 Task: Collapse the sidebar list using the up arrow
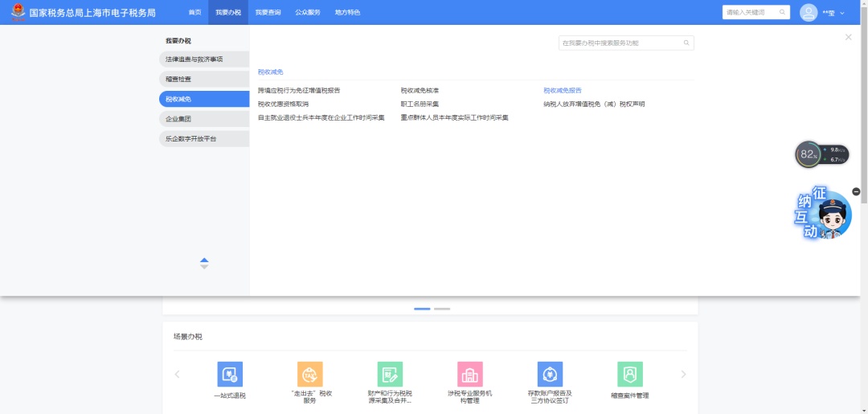click(204, 260)
